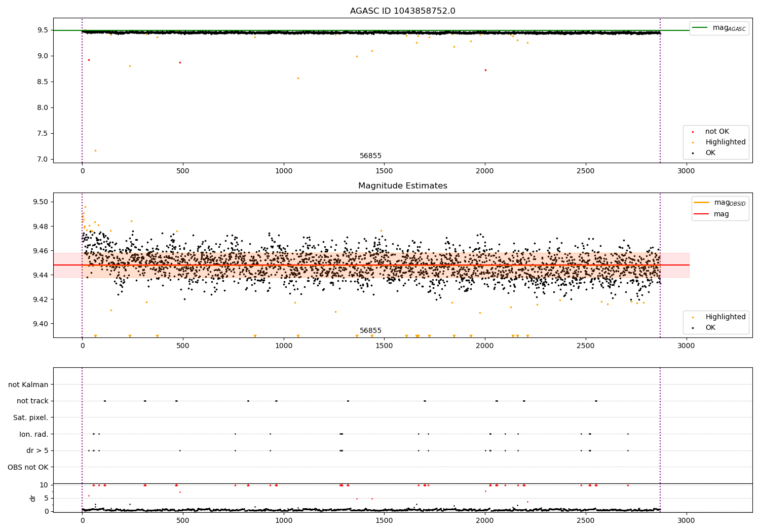Click the "1500" tick under the top plot

click(384, 171)
